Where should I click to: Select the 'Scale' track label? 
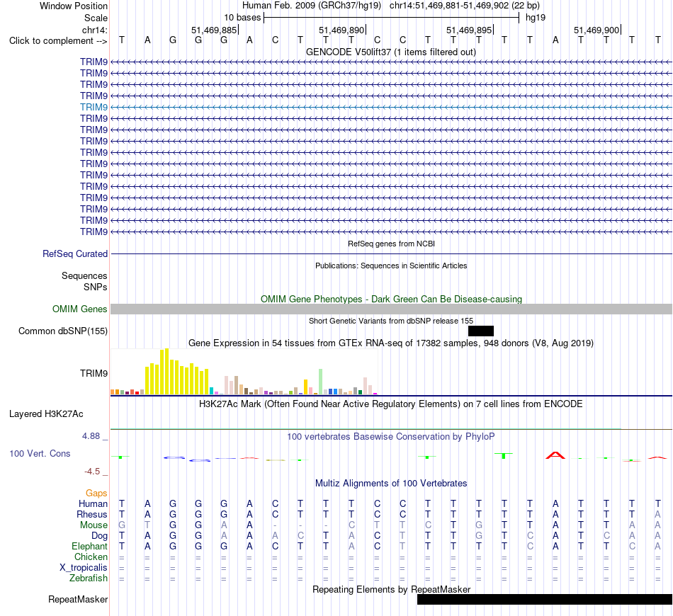click(x=96, y=18)
